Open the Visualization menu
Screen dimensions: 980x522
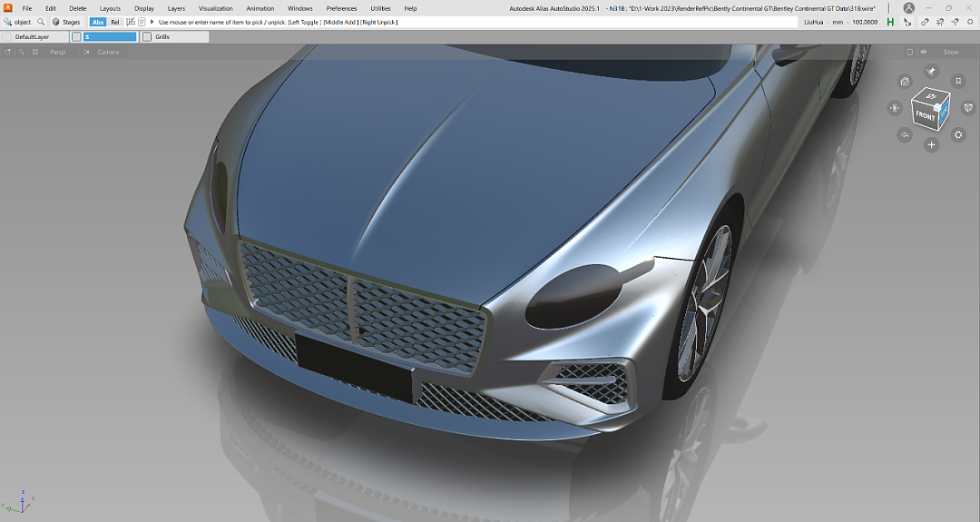tap(215, 8)
